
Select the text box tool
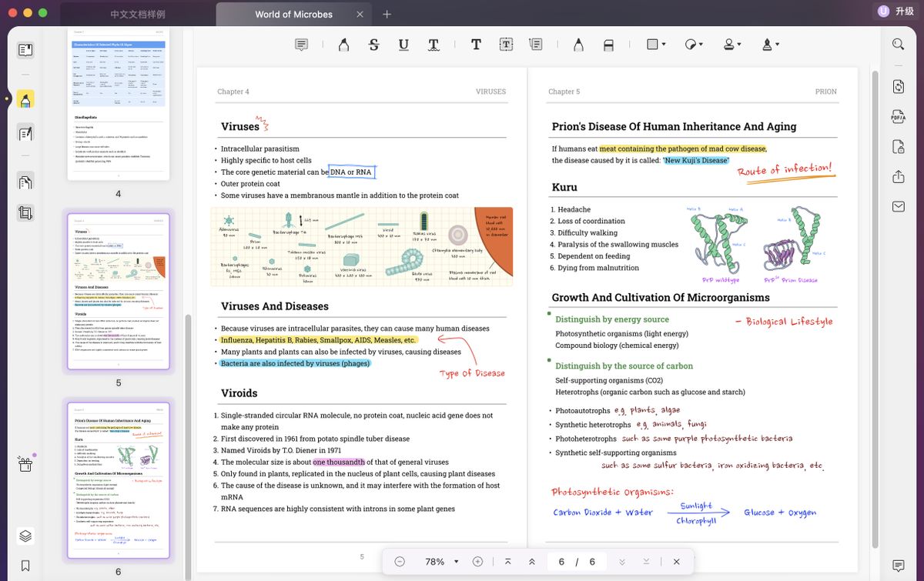click(x=506, y=45)
